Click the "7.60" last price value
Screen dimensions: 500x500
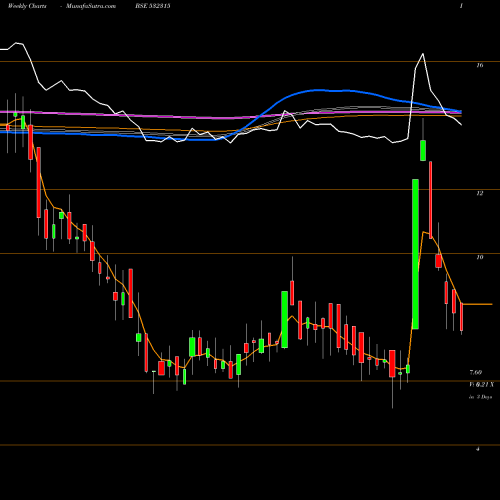coord(476,372)
